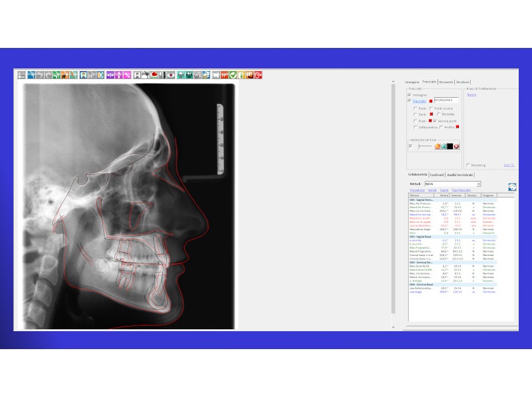
Task: Select the Cefalometria tab
Action: (x=418, y=174)
